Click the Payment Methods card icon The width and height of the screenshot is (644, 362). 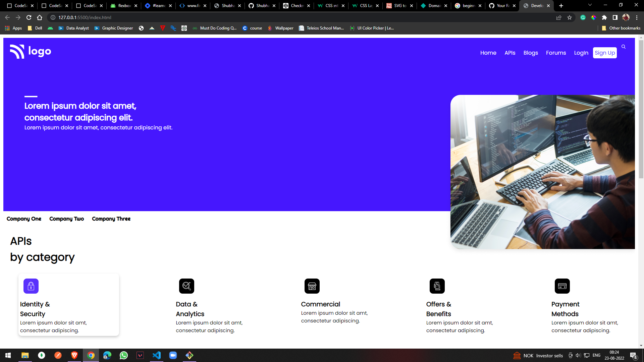562,286
